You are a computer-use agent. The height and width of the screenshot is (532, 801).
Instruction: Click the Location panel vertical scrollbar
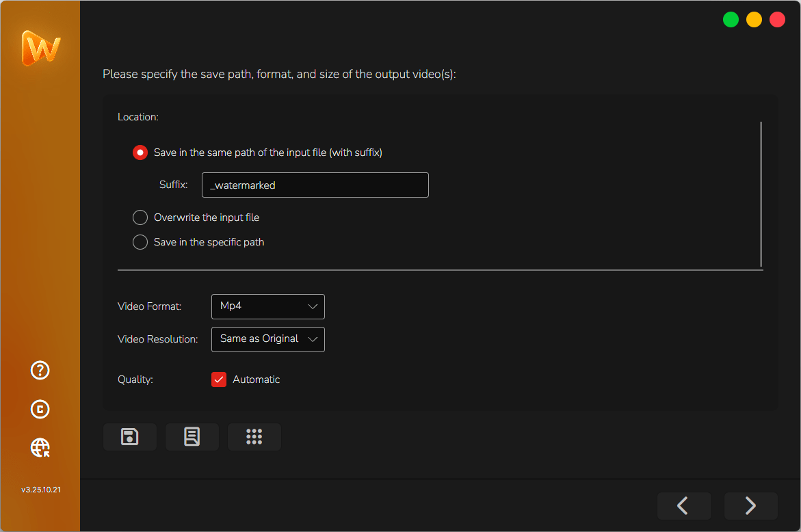click(761, 194)
